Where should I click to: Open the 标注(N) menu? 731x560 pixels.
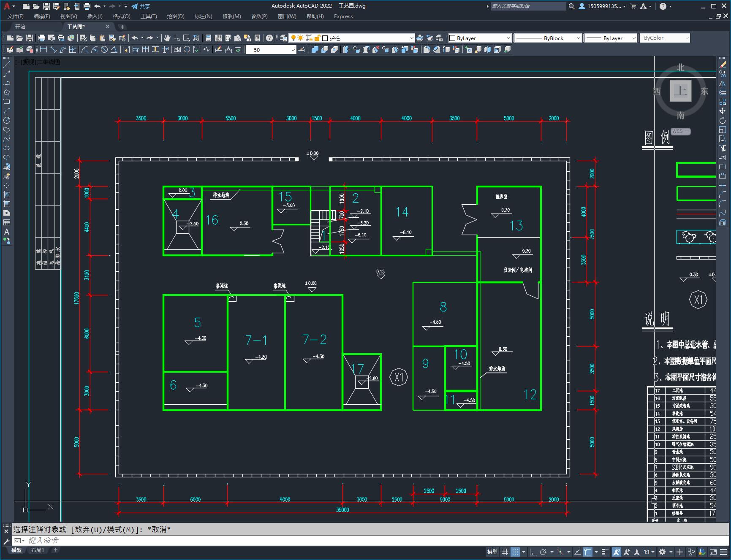click(x=203, y=16)
